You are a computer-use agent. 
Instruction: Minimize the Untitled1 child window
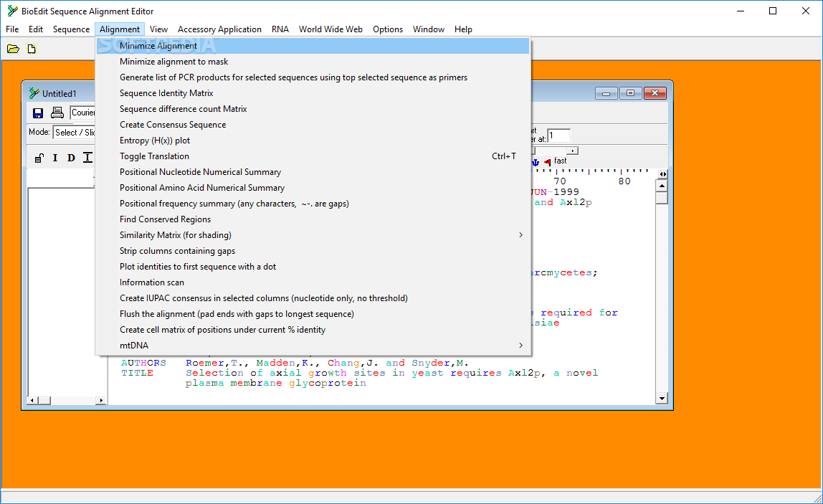point(606,93)
